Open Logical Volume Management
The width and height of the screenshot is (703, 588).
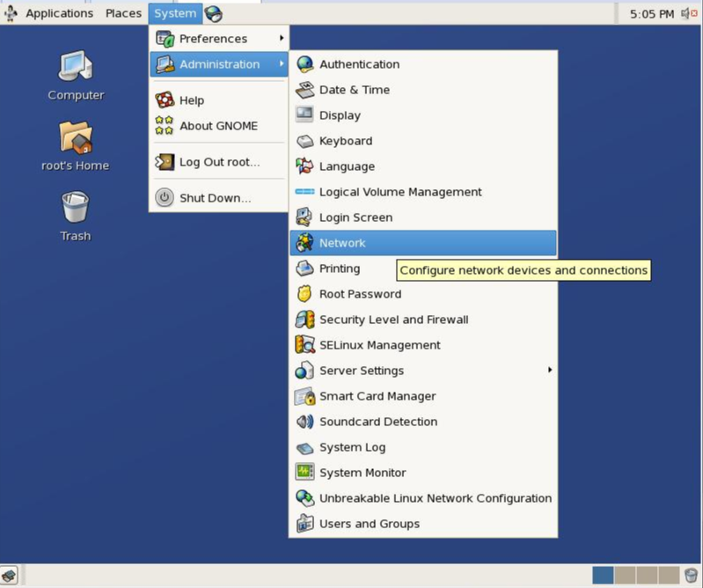(423, 192)
